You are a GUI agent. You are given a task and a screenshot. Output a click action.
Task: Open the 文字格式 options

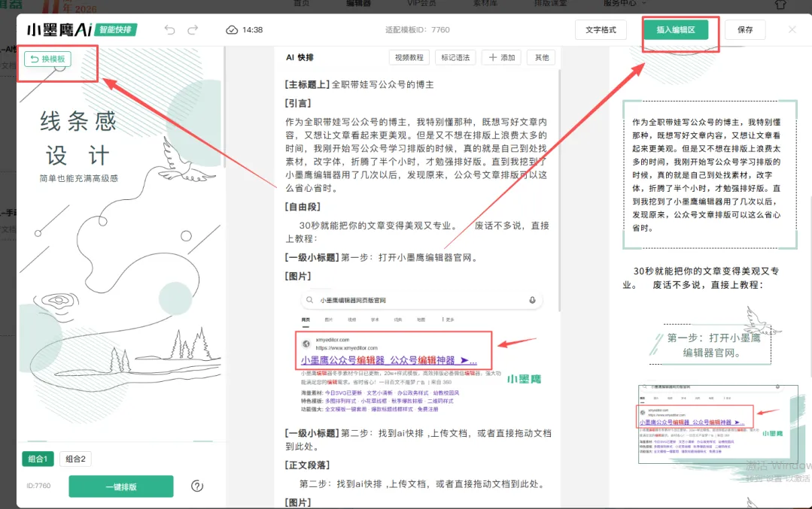coord(601,30)
